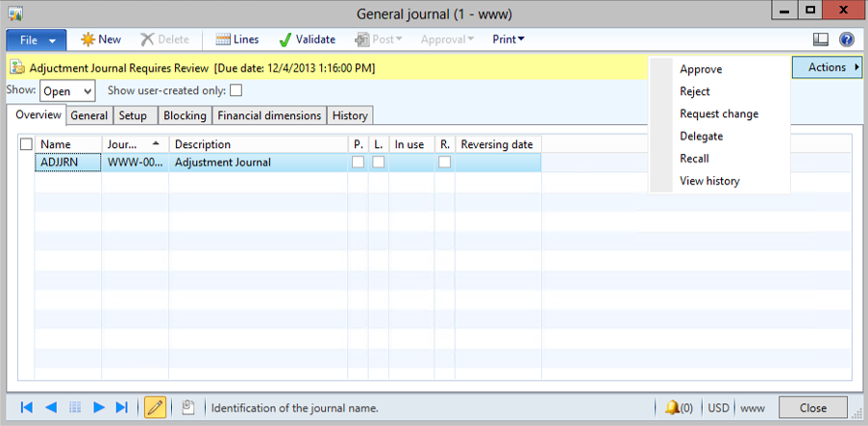
Task: Enable Show user-created only checkbox
Action: tap(236, 90)
